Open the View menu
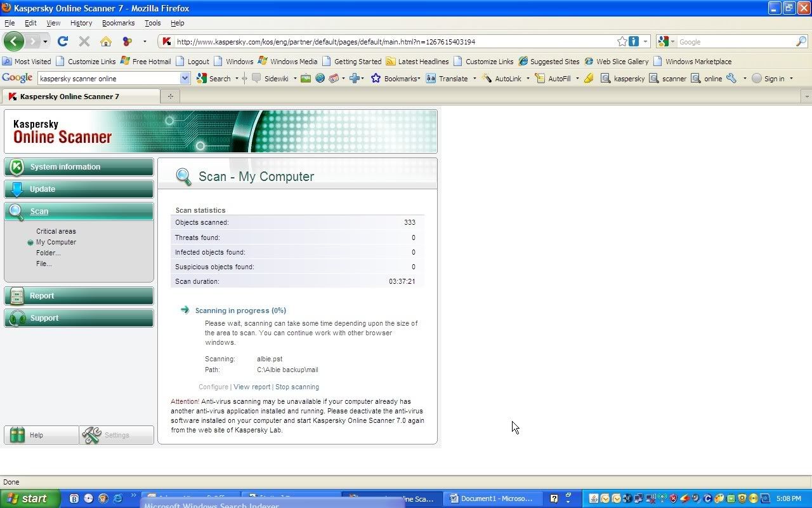This screenshot has height=508, width=812. 53,23
